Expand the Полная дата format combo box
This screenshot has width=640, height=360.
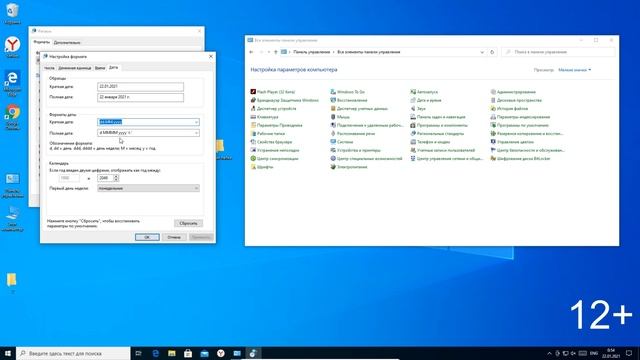point(196,133)
